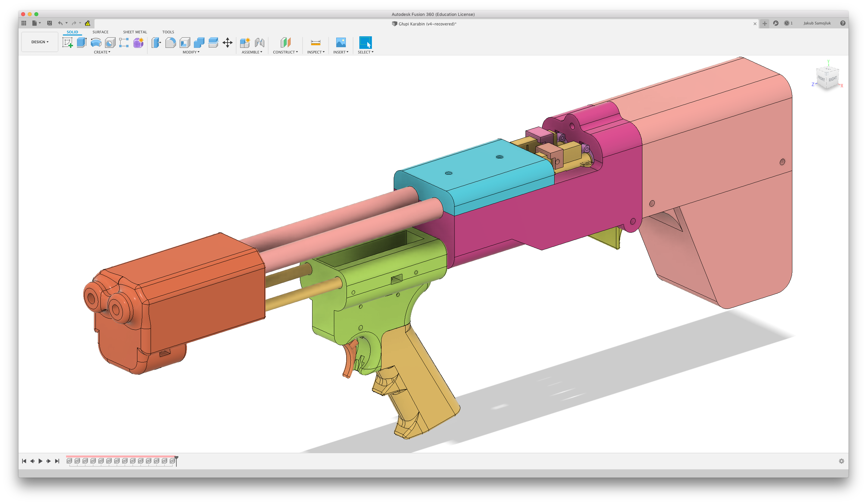Open the ASSEMBLE dropdown menu
867x504 pixels.
click(251, 52)
